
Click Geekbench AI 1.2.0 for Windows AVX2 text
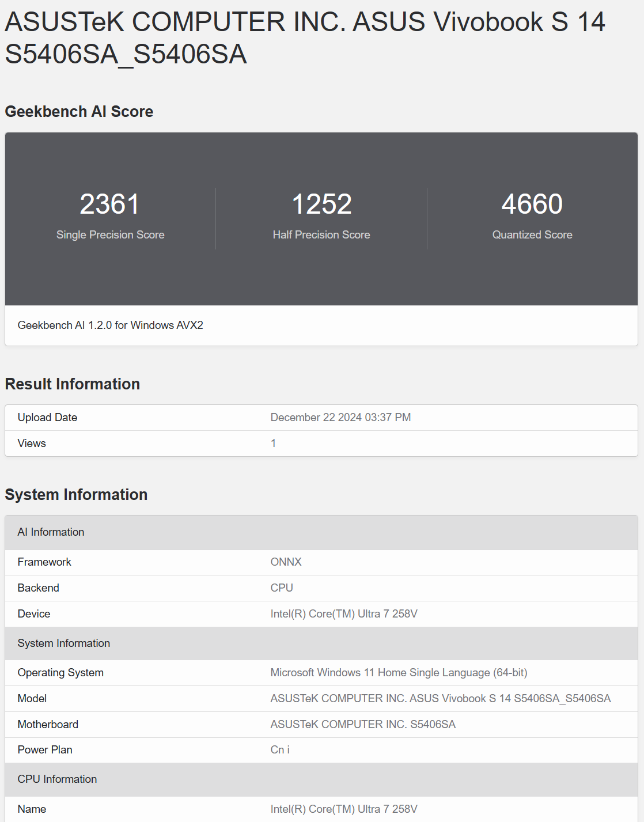(111, 325)
